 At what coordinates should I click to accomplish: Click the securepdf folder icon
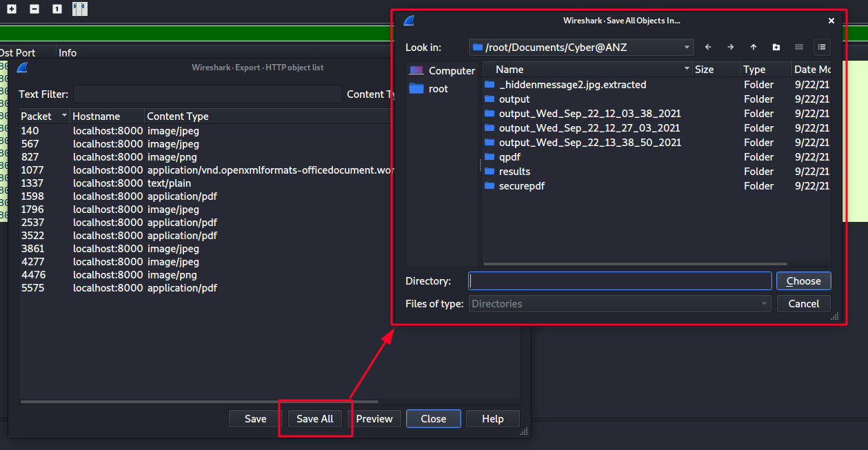click(490, 185)
